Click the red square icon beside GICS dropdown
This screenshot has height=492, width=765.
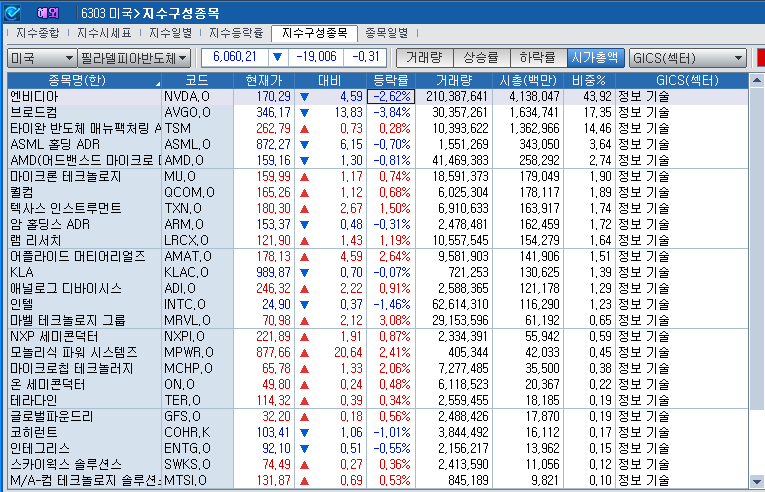click(760, 57)
